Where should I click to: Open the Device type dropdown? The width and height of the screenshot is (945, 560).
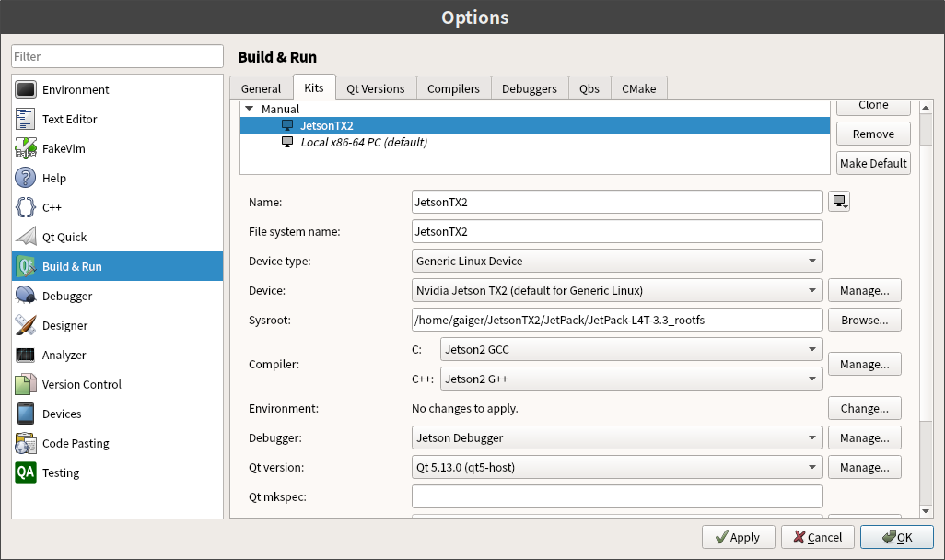click(x=615, y=261)
